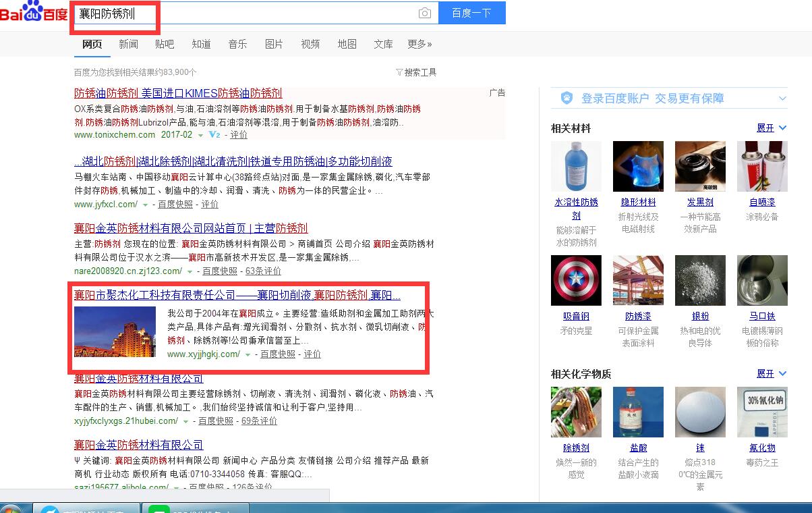The width and height of the screenshot is (812, 513).
Task: Open the 铼 label link
Action: tap(700, 448)
